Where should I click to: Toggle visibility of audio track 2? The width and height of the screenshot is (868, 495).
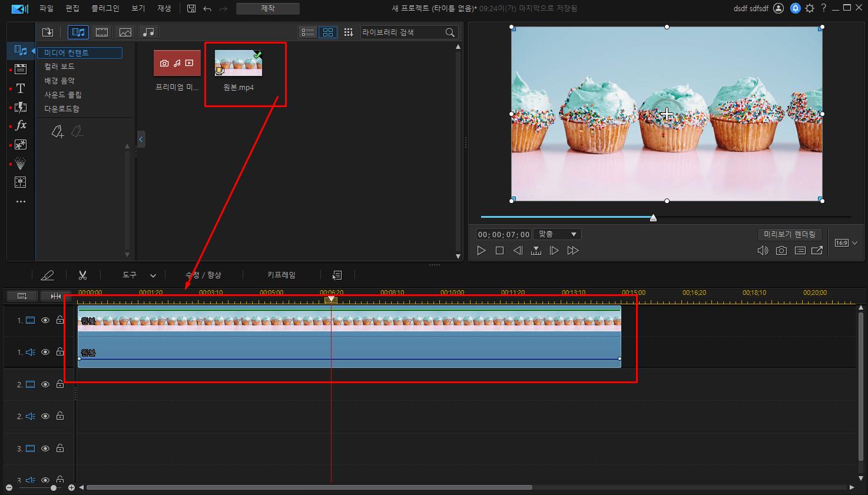coord(45,416)
